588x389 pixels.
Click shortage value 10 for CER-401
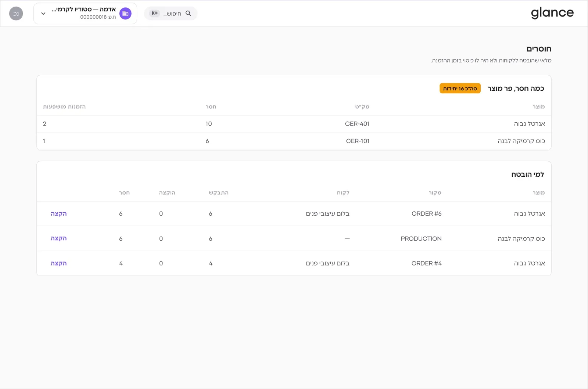tap(209, 124)
